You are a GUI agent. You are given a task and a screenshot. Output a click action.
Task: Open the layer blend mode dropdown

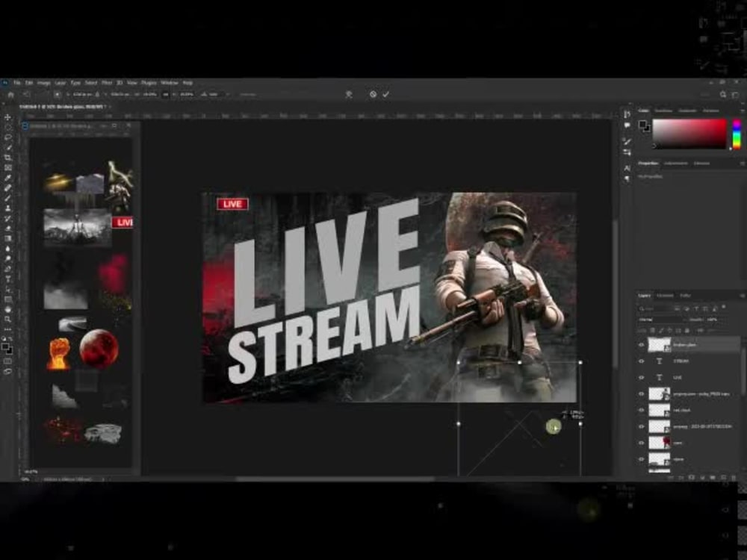tap(661, 320)
